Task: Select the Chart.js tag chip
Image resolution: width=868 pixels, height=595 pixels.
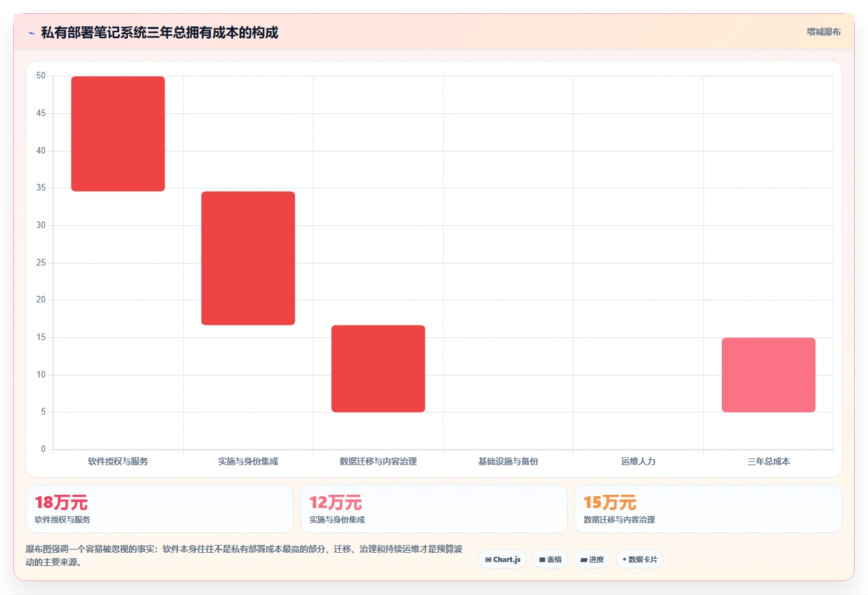Action: [x=502, y=559]
